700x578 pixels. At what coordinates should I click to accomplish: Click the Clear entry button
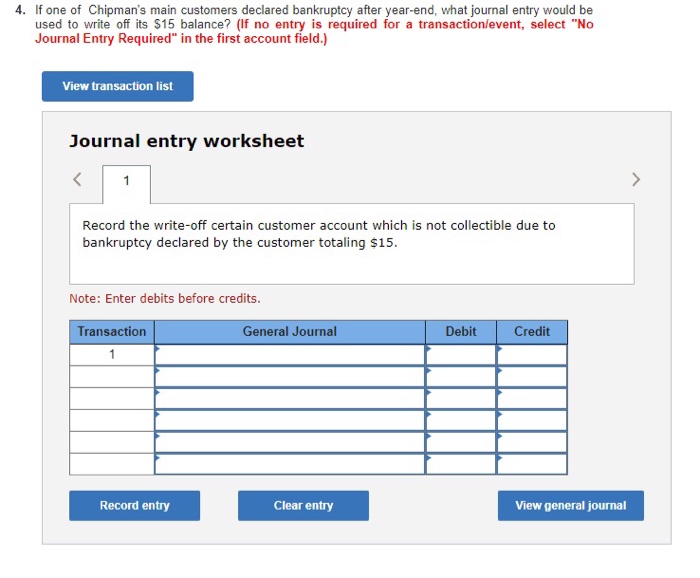[x=303, y=506]
